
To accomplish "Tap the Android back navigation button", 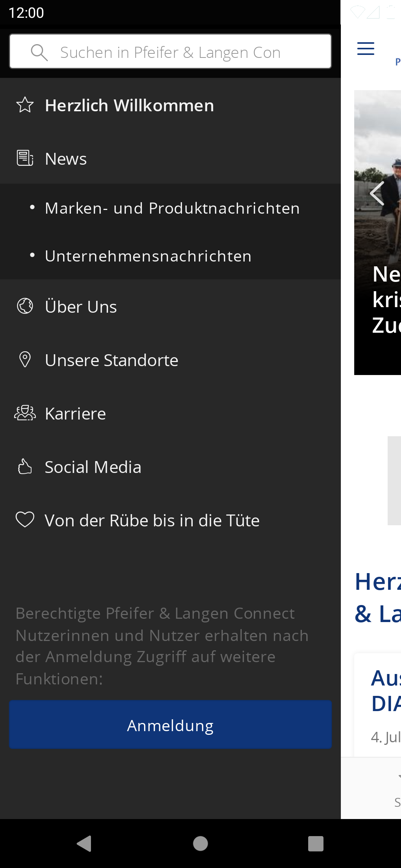I will pos(85,844).
